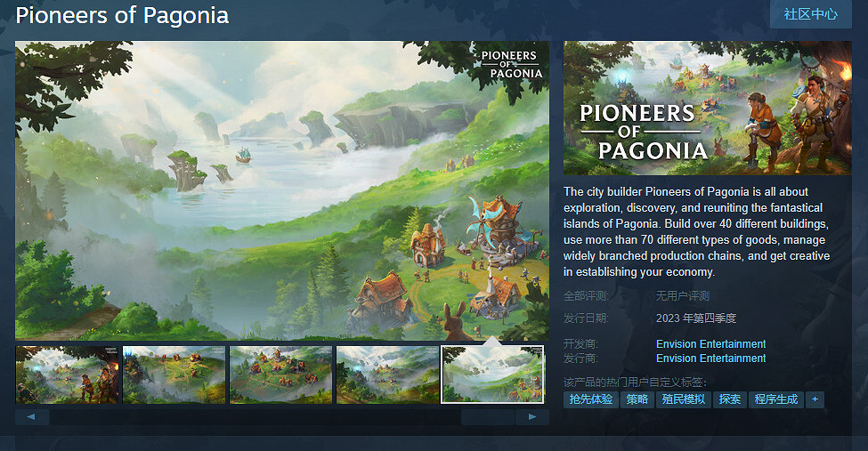Click the large main screenshot image
The height and width of the screenshot is (451, 868).
(x=282, y=190)
